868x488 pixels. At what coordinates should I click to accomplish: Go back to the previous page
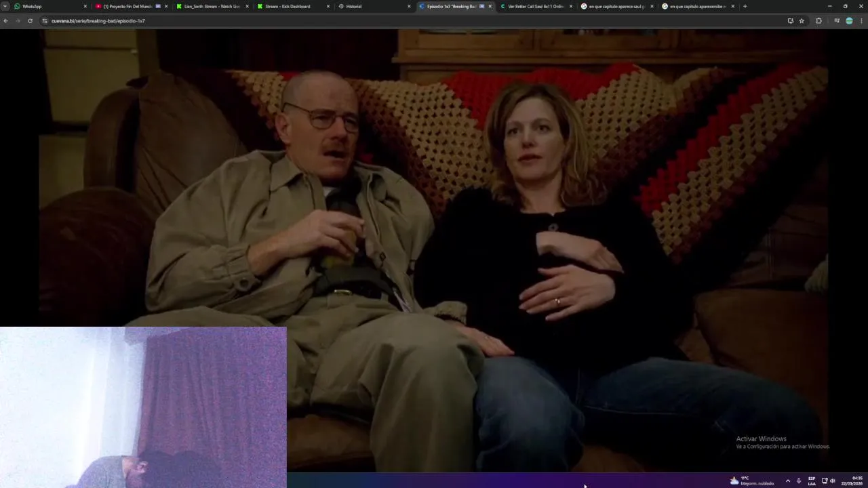[5, 21]
